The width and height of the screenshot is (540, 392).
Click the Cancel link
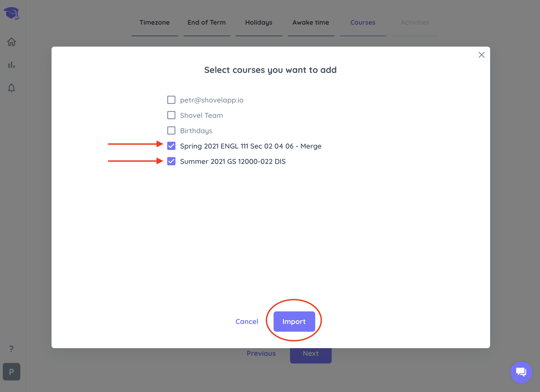click(247, 322)
